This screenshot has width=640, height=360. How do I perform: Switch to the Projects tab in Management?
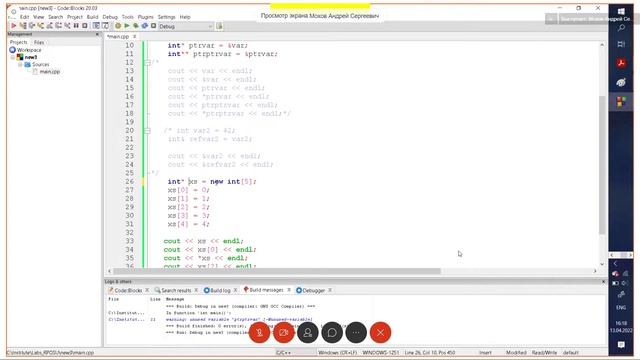coord(18,42)
